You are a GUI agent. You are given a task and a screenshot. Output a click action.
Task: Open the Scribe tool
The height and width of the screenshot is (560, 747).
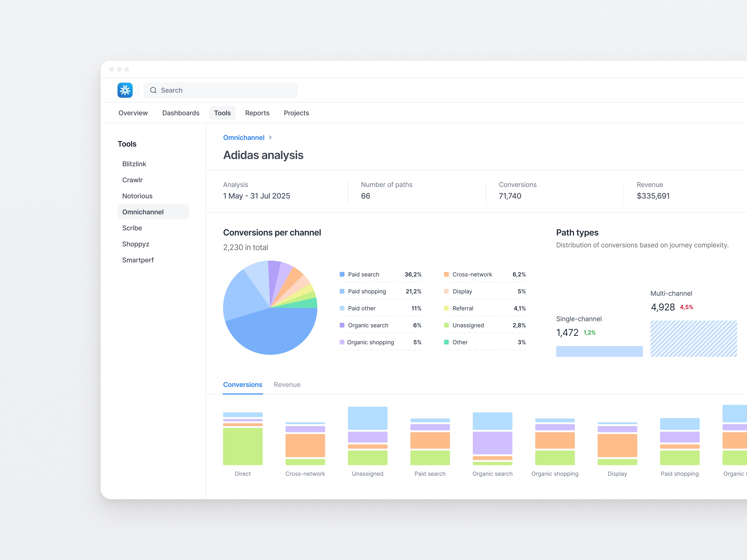(132, 228)
